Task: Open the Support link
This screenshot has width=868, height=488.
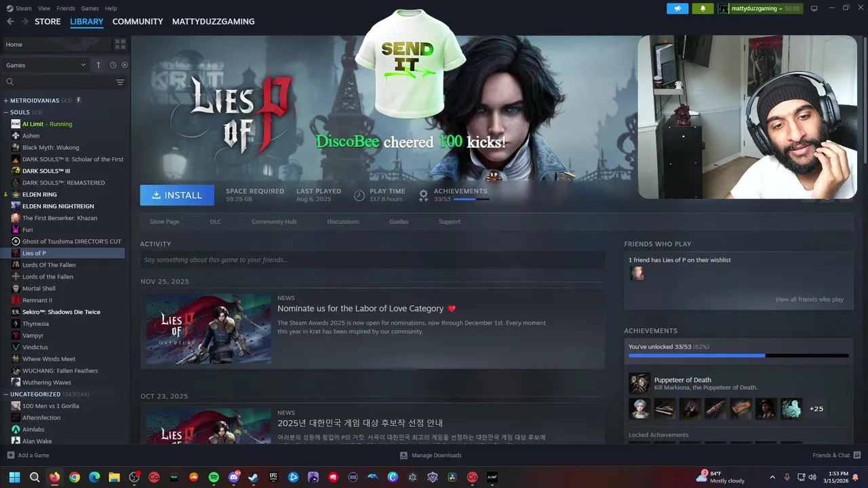Action: coord(450,222)
